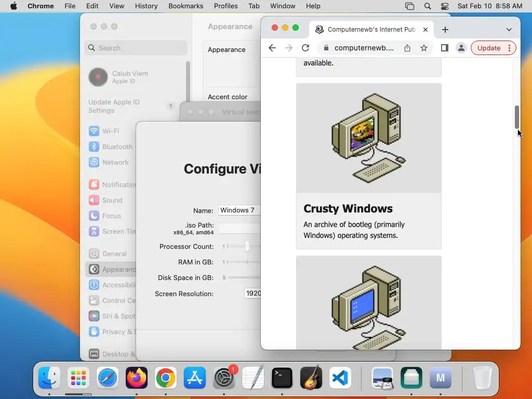Open the green jar app in the Dock
This screenshot has height=399, width=532.
tap(411, 378)
